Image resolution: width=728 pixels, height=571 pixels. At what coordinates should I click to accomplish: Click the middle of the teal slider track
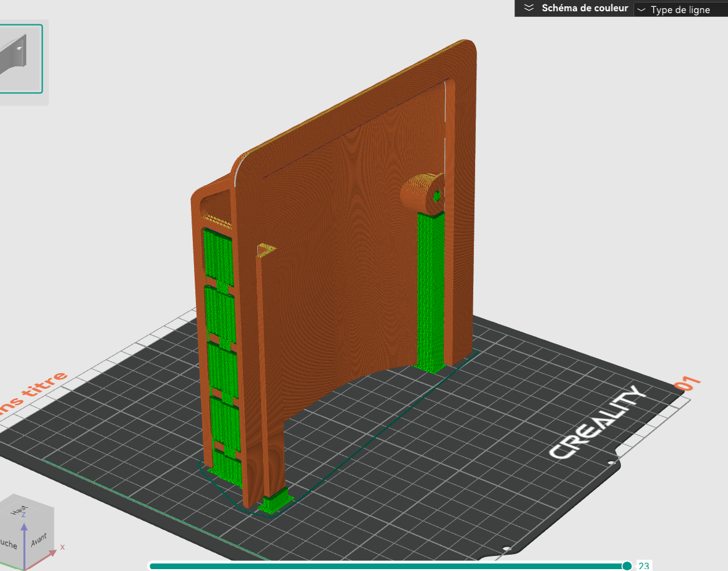coord(388,566)
